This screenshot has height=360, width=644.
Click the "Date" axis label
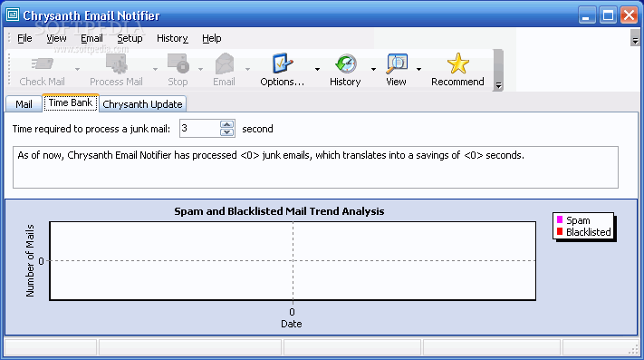coord(292,324)
